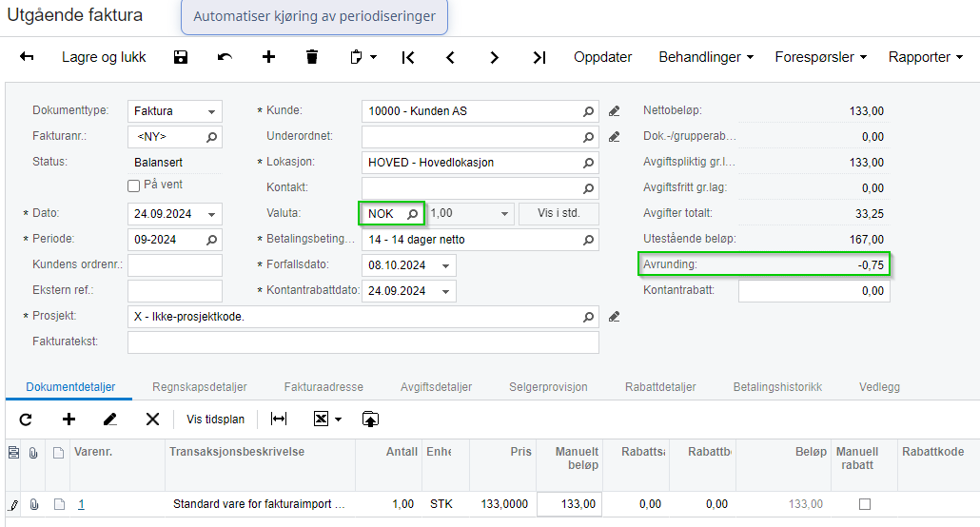Switch to the Regnskapsdetaljer tab

point(200,387)
